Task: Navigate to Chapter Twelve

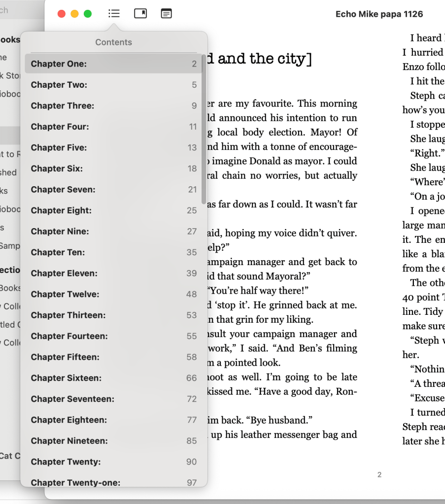Action: tap(65, 295)
